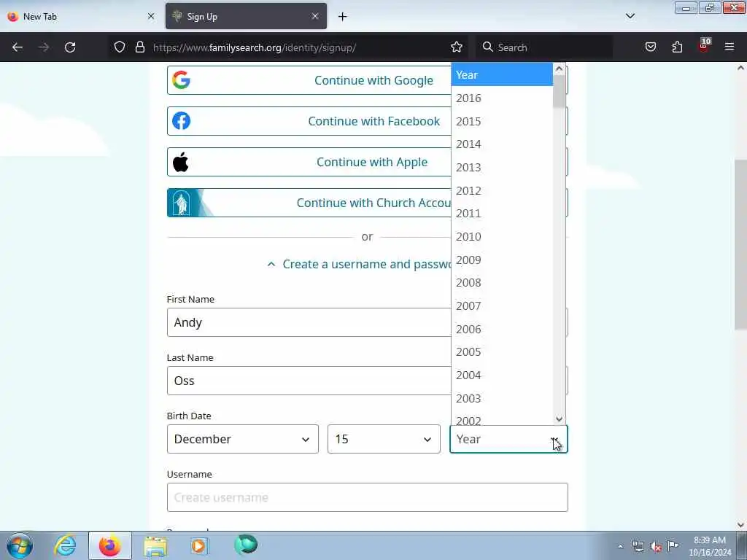The height and width of the screenshot is (560, 747).
Task: Open the day dropdown showing 15
Action: point(384,439)
